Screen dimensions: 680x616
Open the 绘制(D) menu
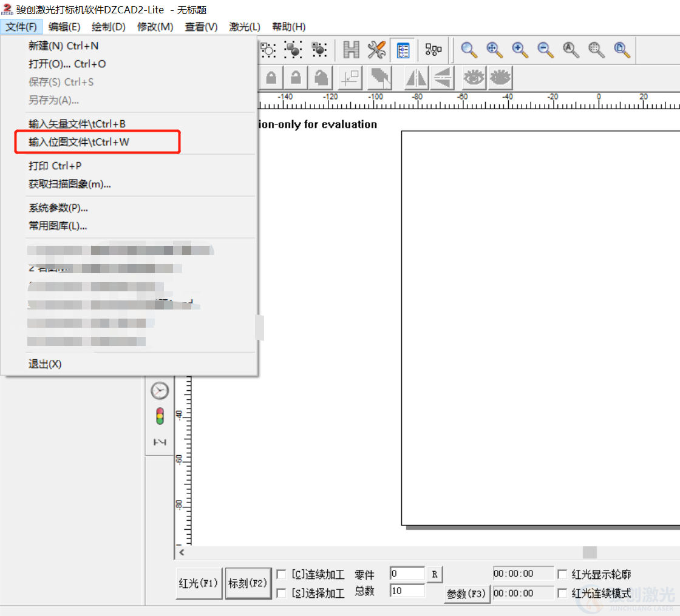[x=109, y=27]
